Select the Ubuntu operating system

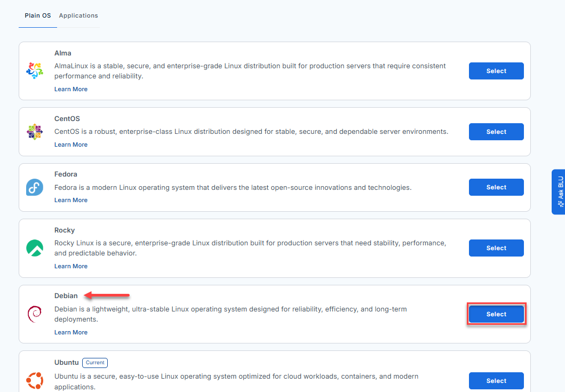pos(496,381)
